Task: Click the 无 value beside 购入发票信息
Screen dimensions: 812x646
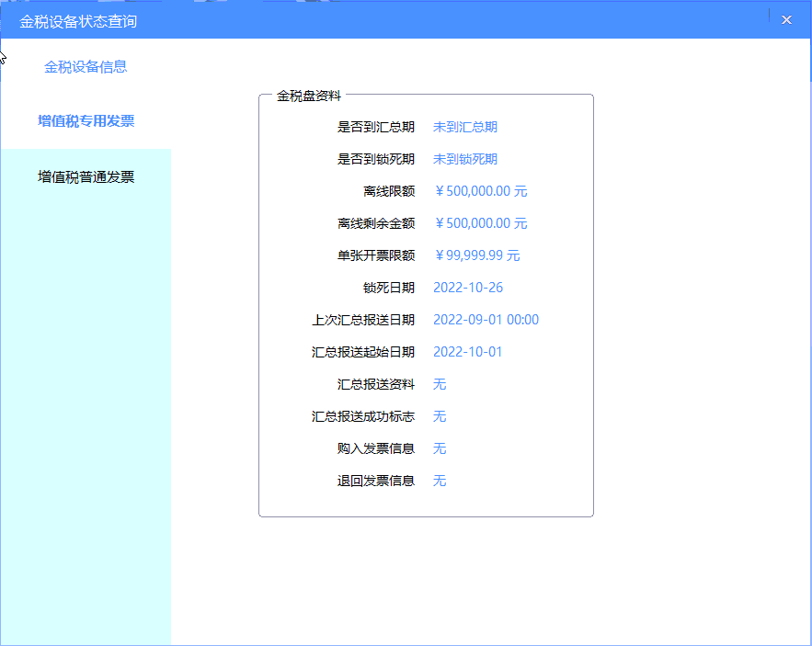Action: (440, 448)
